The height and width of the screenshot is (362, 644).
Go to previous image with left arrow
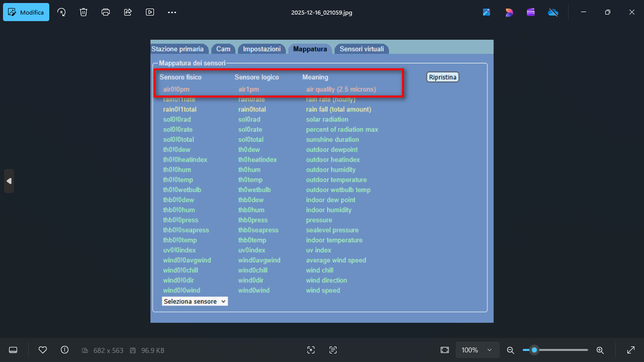[9, 180]
